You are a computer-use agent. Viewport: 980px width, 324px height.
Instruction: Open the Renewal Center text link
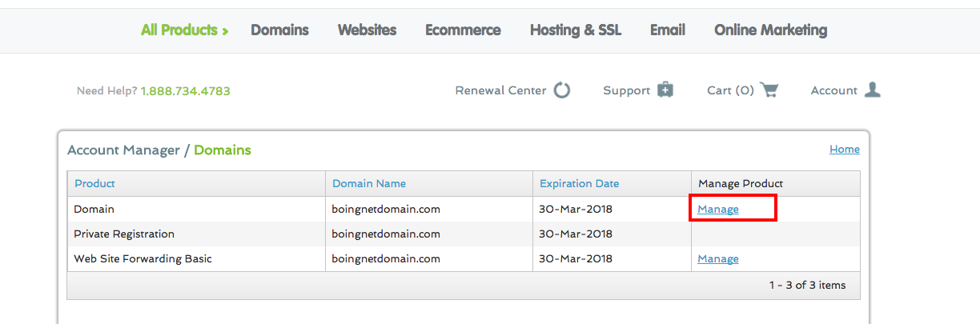[500, 90]
